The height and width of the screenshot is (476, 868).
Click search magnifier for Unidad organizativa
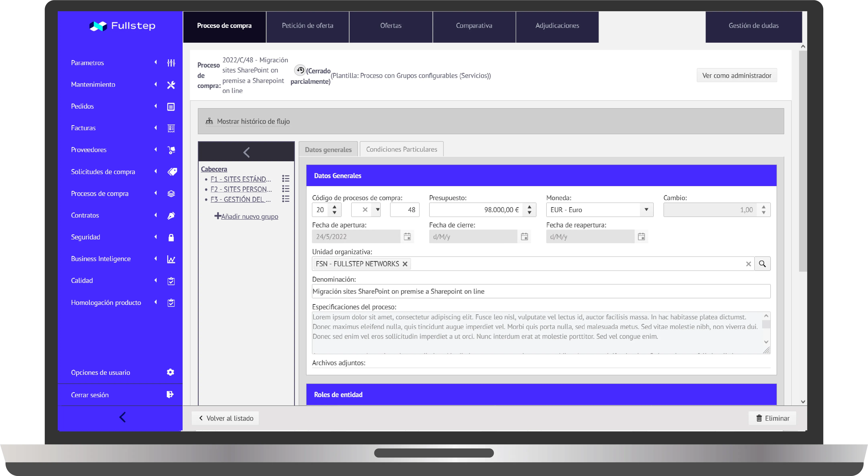click(762, 264)
